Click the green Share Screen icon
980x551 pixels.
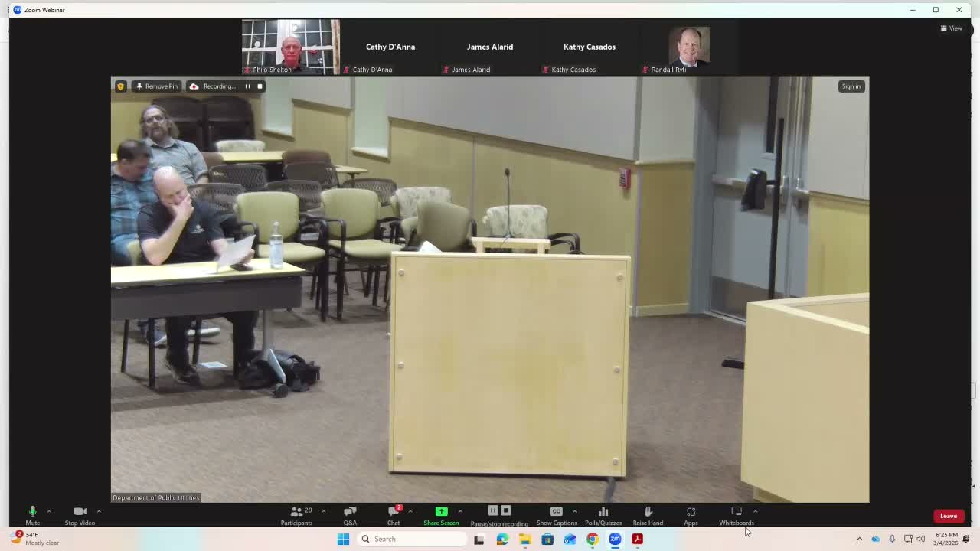[441, 511]
